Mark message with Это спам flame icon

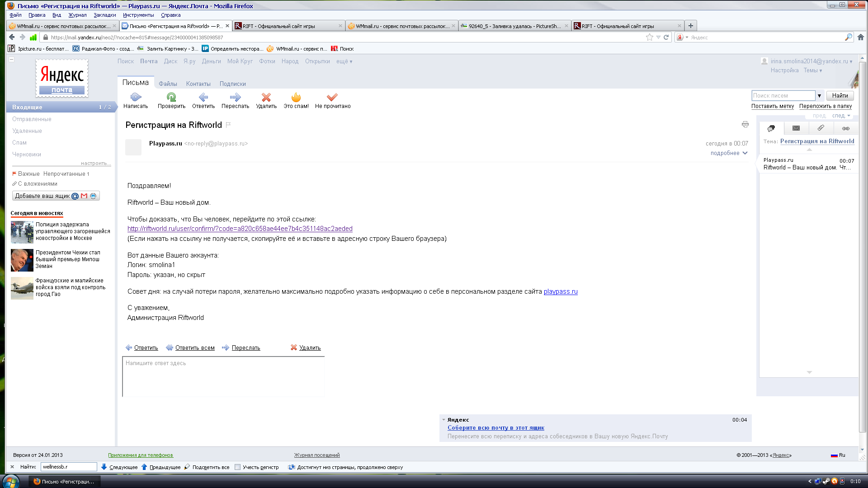[296, 97]
